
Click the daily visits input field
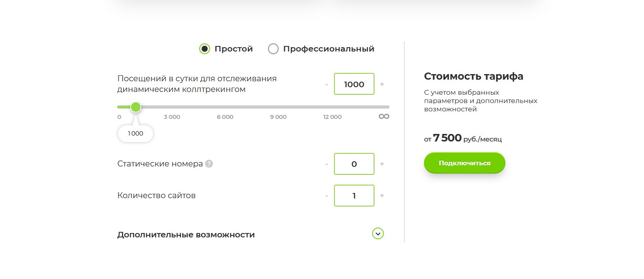pyautogui.click(x=354, y=84)
